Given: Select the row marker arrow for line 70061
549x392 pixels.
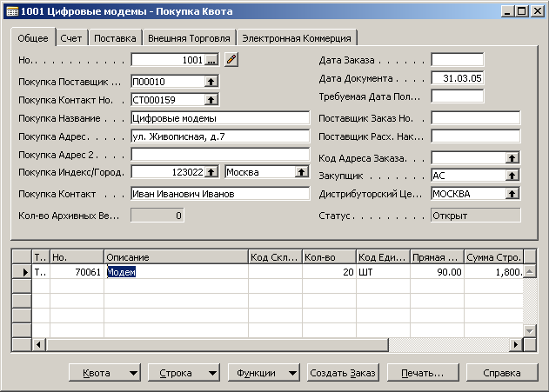Looking at the screenshot, I should (x=22, y=272).
